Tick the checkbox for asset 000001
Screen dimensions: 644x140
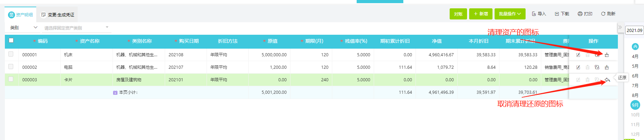coord(11,54)
